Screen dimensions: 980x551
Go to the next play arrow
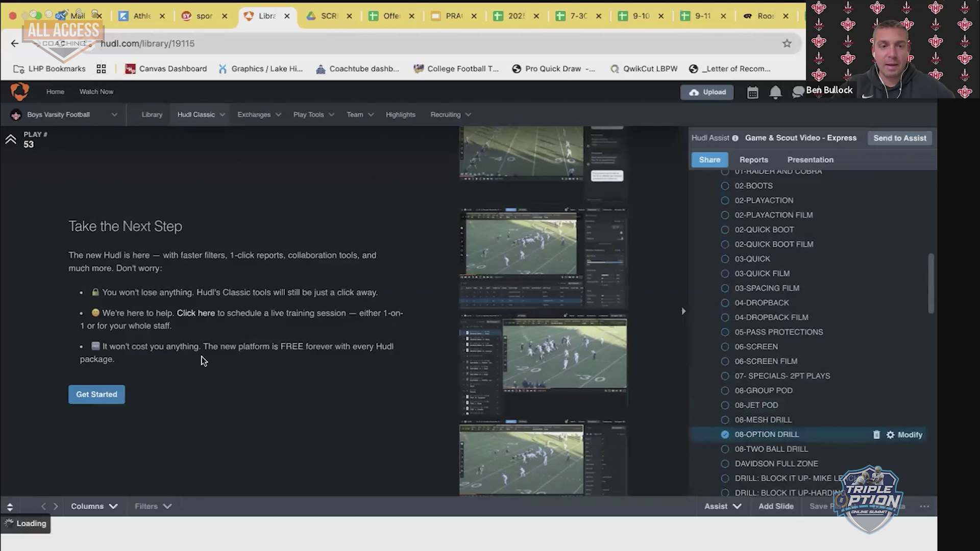56,506
